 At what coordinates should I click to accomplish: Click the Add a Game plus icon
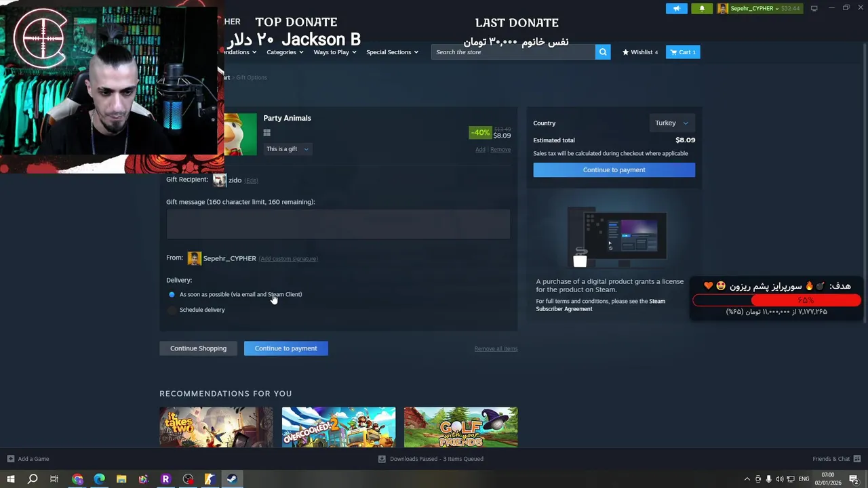pyautogui.click(x=10, y=459)
